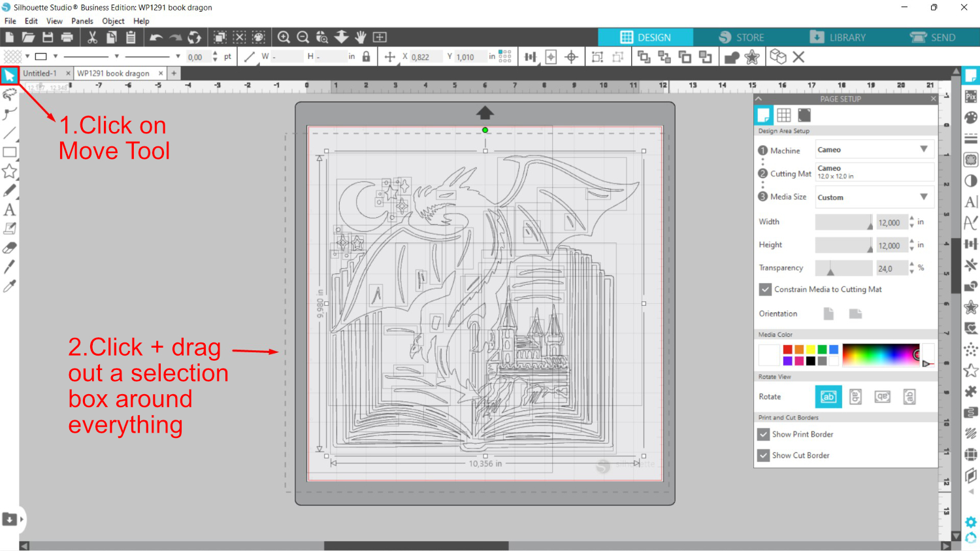The height and width of the screenshot is (551, 980).
Task: Open the File menu
Action: (10, 21)
